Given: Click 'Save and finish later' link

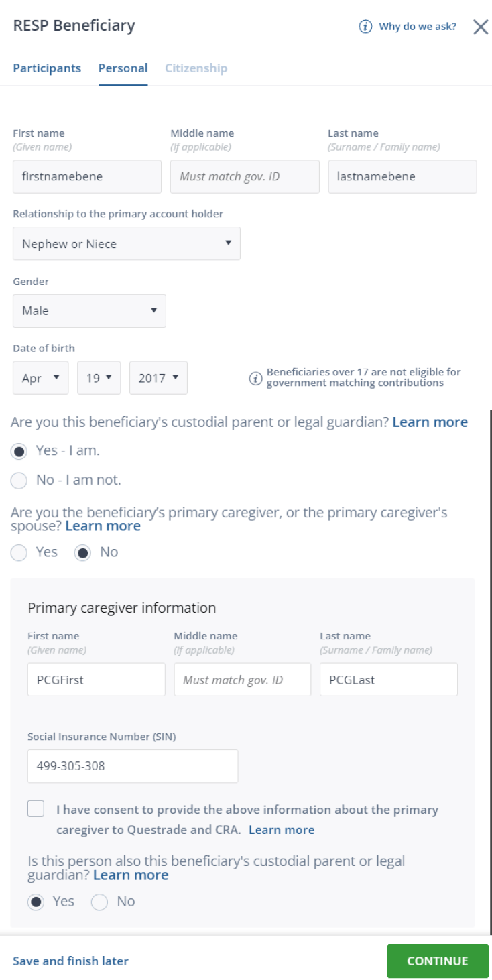Looking at the screenshot, I should (70, 961).
